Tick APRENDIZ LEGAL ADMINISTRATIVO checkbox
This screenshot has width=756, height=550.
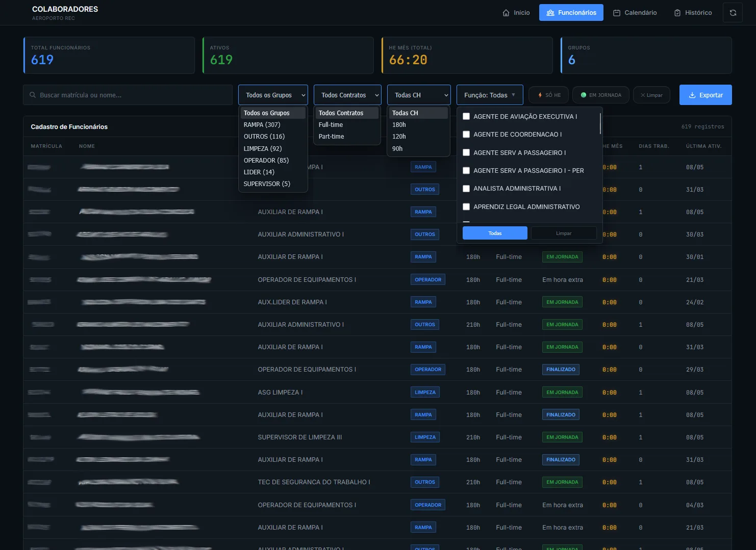pyautogui.click(x=466, y=206)
